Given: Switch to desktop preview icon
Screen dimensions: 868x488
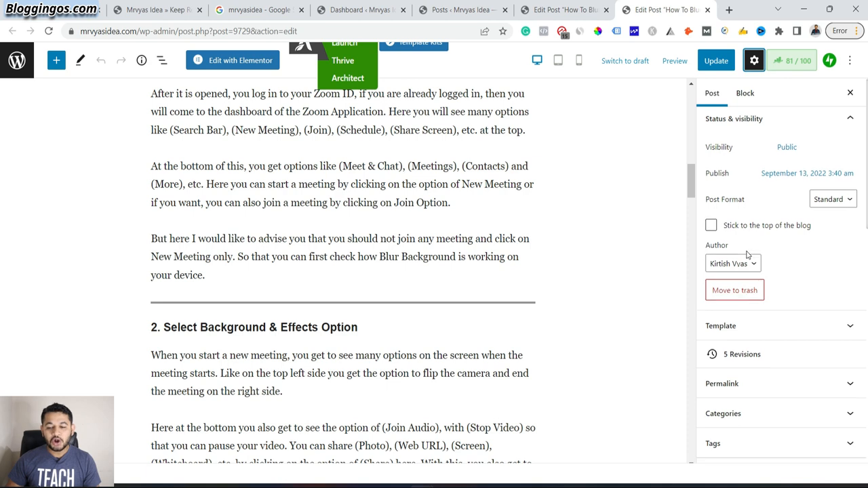Looking at the screenshot, I should [537, 60].
